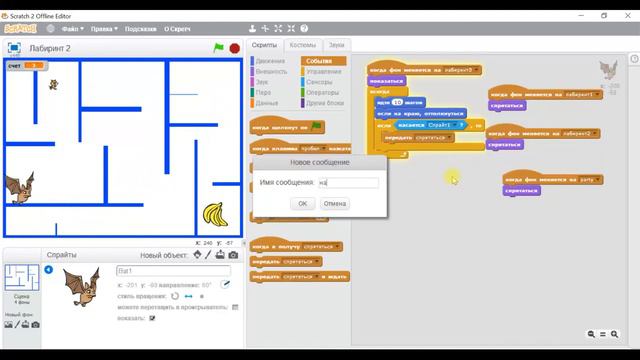The width and height of the screenshot is (640, 360).
Task: Toggle draggable in player checkbox
Action: point(235,307)
